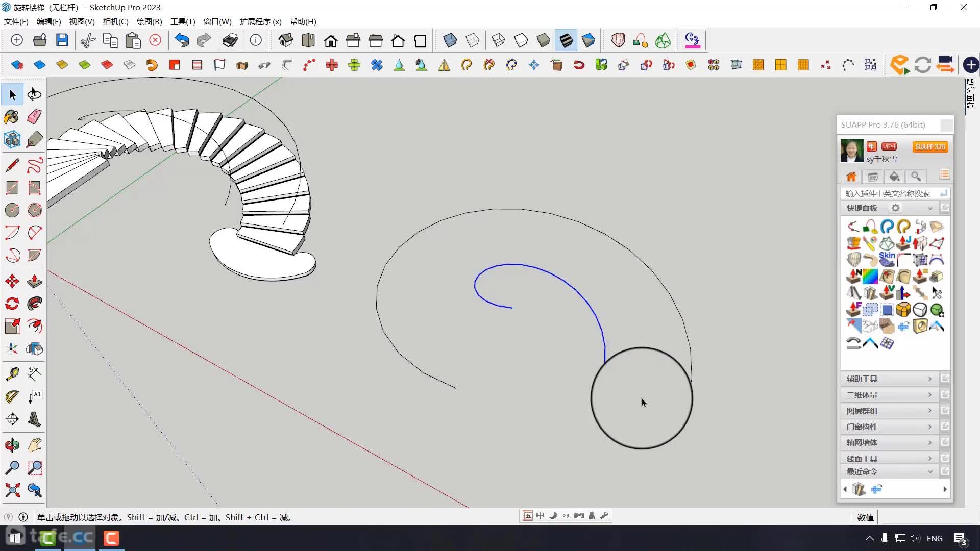Click the 数值 measurements input box
This screenshot has width=980, height=551.
tap(928, 517)
